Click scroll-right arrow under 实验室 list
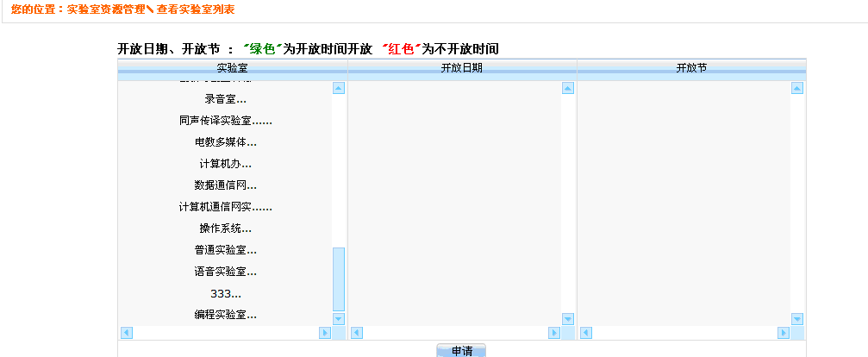868x357 pixels. [325, 333]
